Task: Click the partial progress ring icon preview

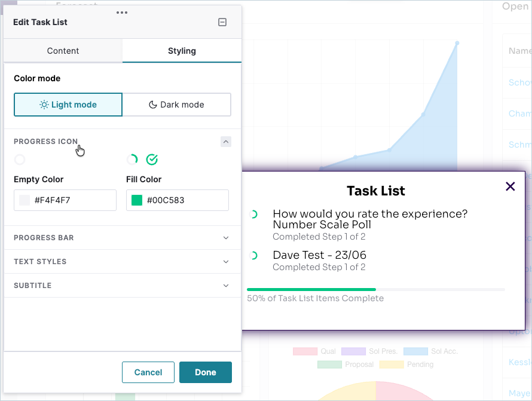Action: [x=132, y=160]
